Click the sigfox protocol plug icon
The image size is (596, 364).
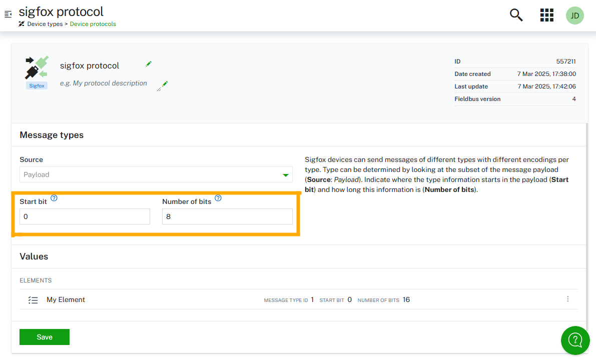pyautogui.click(x=37, y=67)
